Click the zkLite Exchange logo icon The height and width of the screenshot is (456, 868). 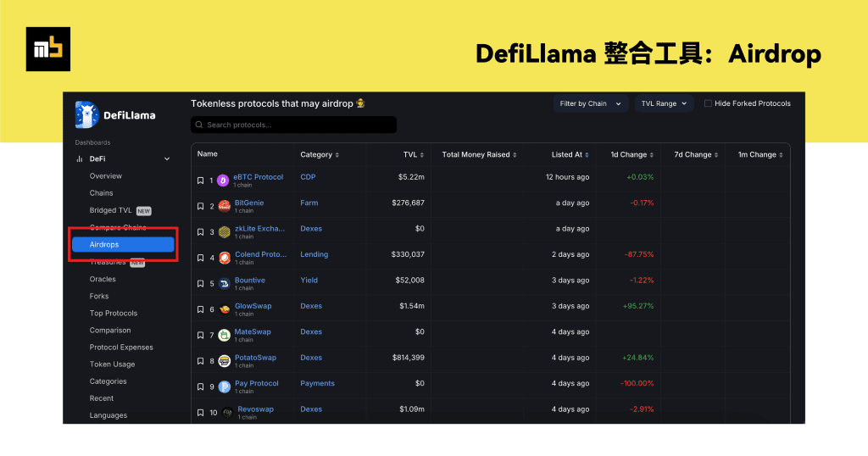[224, 232]
